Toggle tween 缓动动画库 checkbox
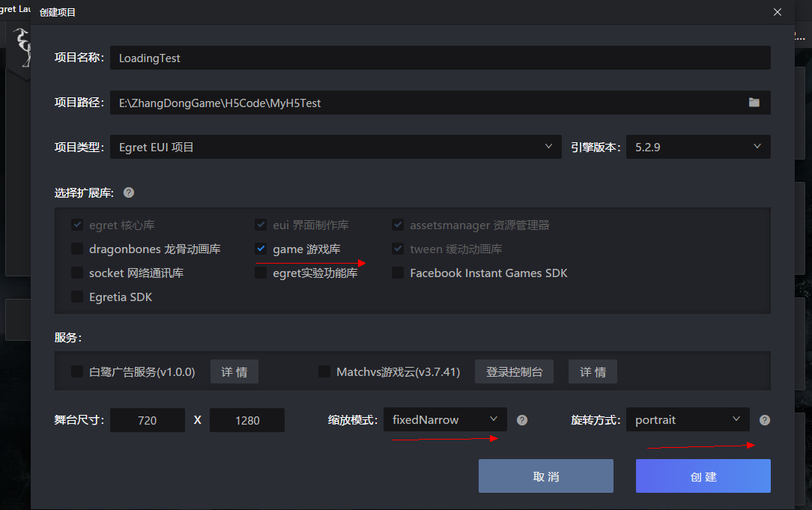 pos(398,249)
